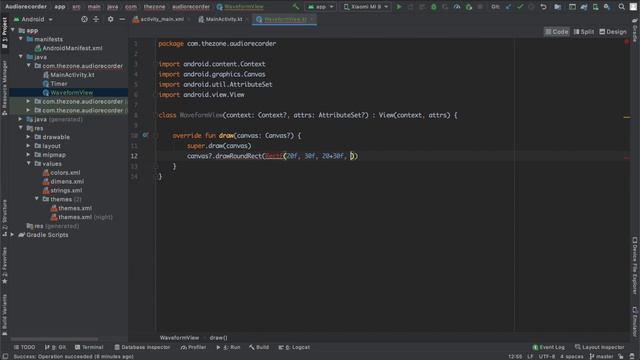Switch editor to Split view mode
The image size is (640, 360).
point(584,31)
